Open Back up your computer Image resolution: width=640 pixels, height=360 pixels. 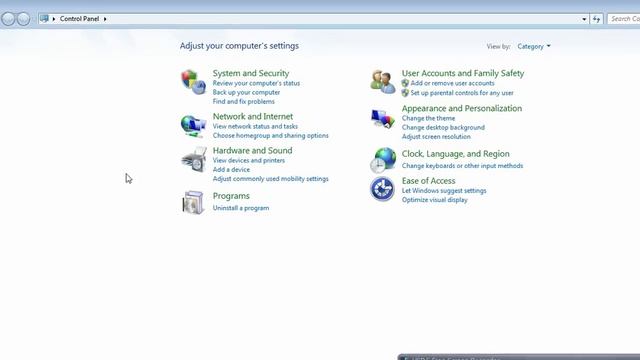[x=246, y=92]
